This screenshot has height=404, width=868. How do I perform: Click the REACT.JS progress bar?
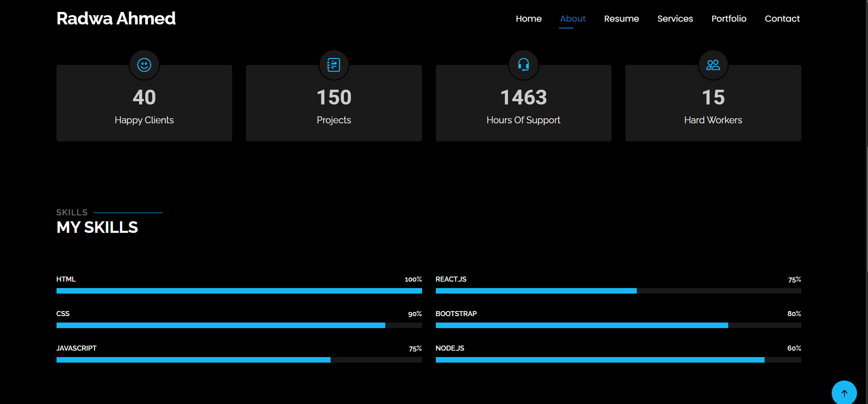(x=618, y=291)
